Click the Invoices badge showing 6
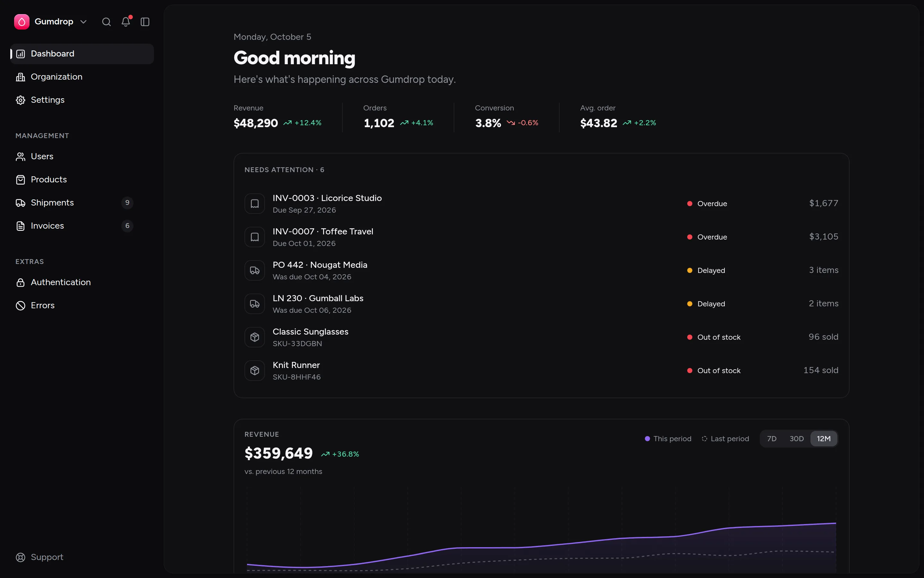The width and height of the screenshot is (924, 578). point(127,226)
